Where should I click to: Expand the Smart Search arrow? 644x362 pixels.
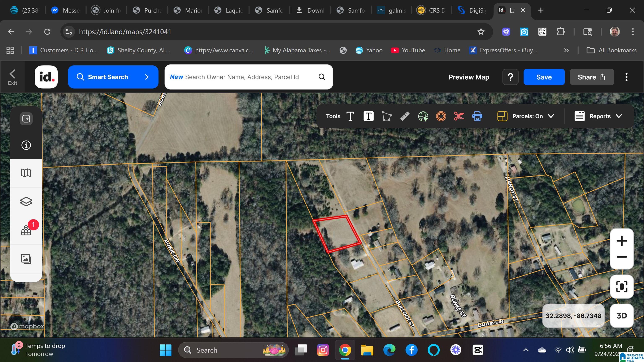pos(147,77)
